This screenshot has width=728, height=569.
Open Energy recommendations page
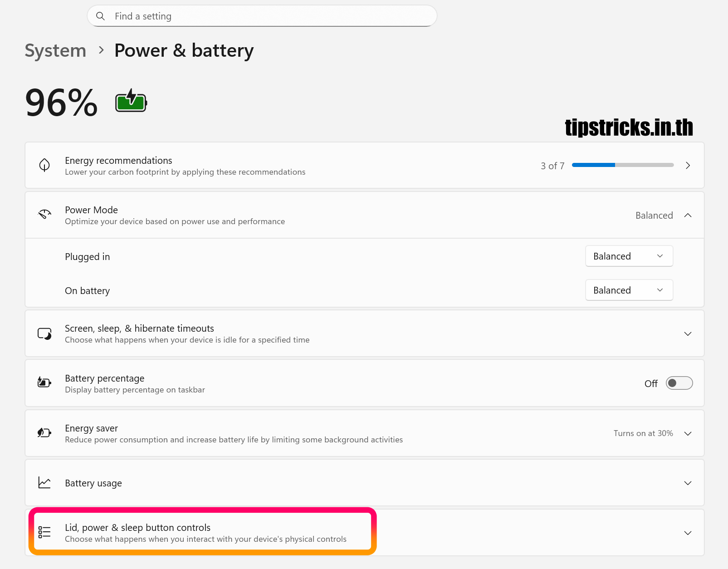[688, 166]
